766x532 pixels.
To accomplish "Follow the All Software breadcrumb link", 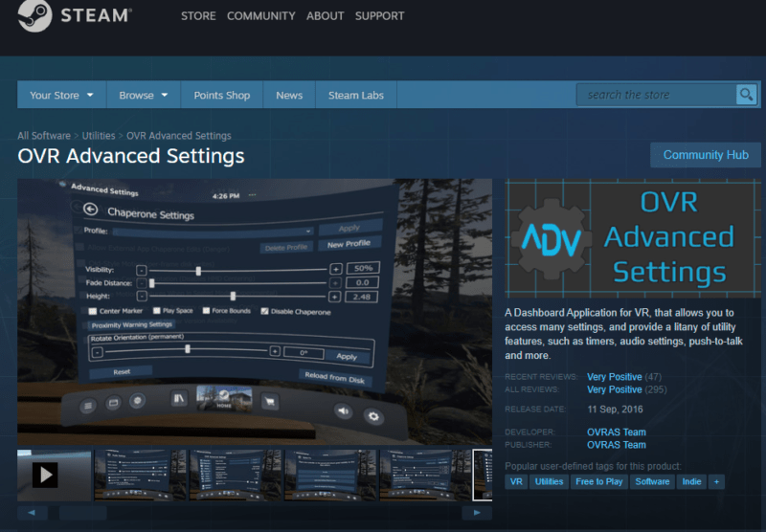I will coord(44,136).
